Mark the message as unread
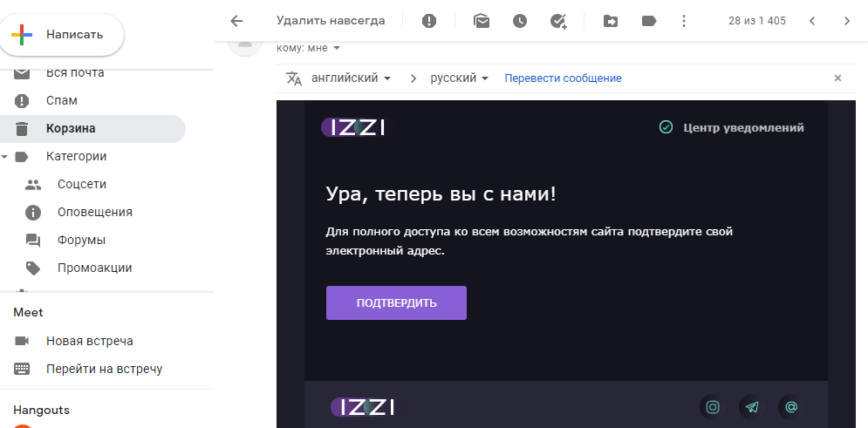Image resolution: width=868 pixels, height=428 pixels. point(482,21)
